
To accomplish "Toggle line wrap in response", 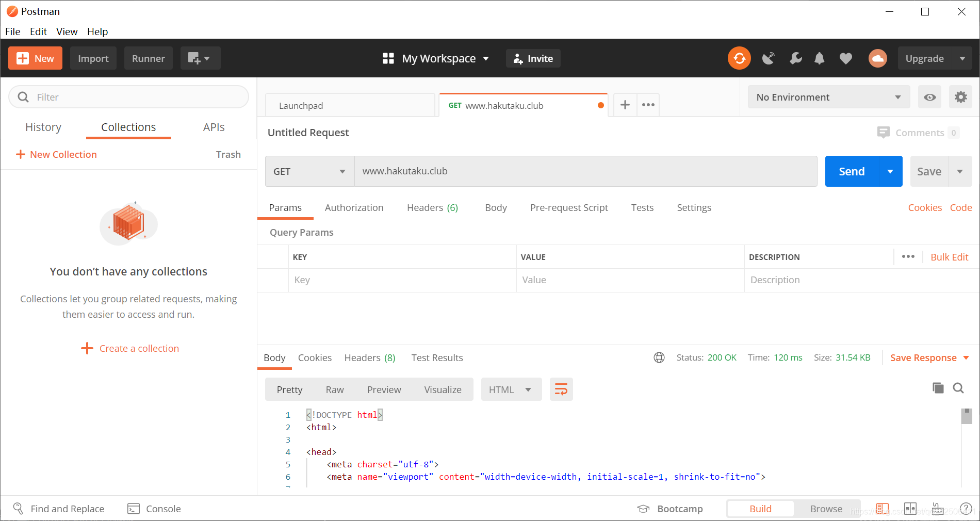I will click(561, 389).
